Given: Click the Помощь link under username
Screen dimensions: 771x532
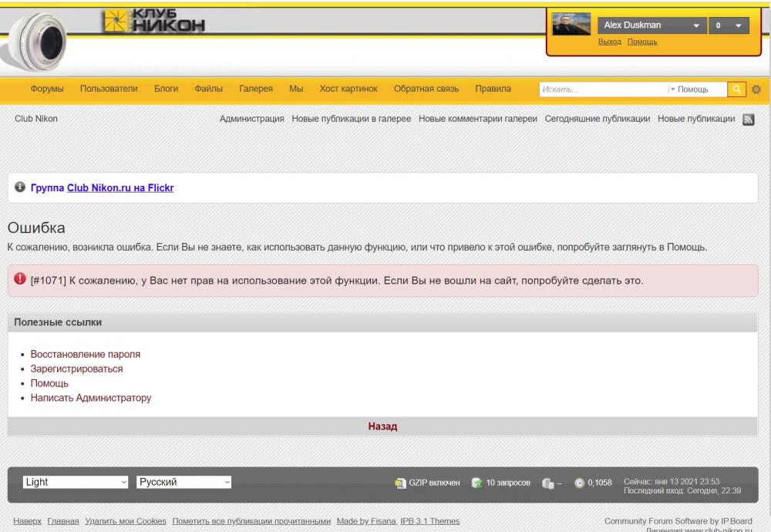Looking at the screenshot, I should tap(642, 42).
